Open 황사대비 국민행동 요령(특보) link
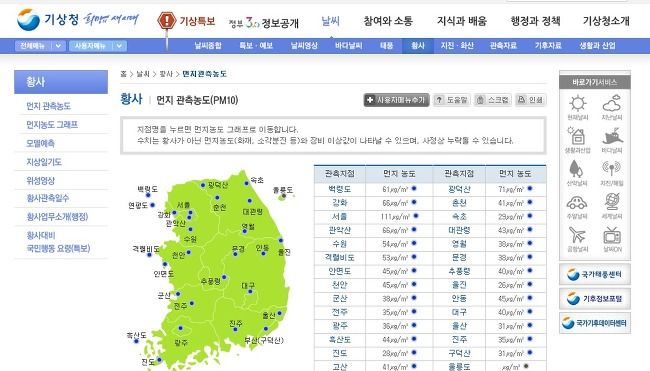Image resolution: width=650 pixels, height=371 pixels. click(58, 242)
